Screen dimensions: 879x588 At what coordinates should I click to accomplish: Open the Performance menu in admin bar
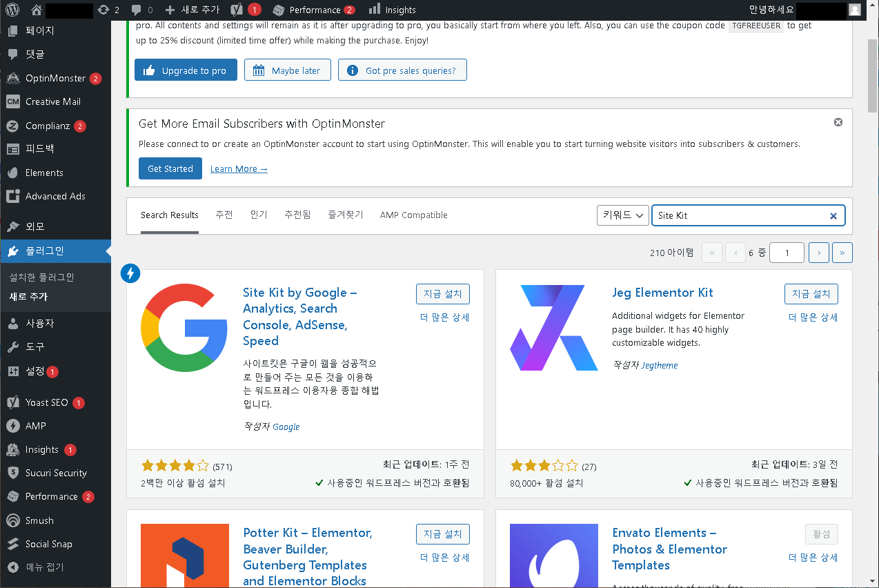point(314,10)
